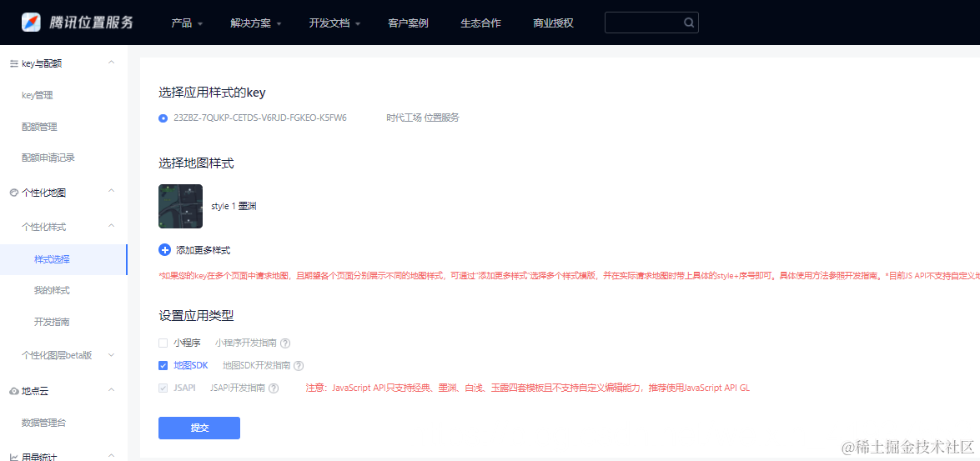This screenshot has width=980, height=461.
Task: Open the JSAPI开发指南 link
Action: pos(238,388)
